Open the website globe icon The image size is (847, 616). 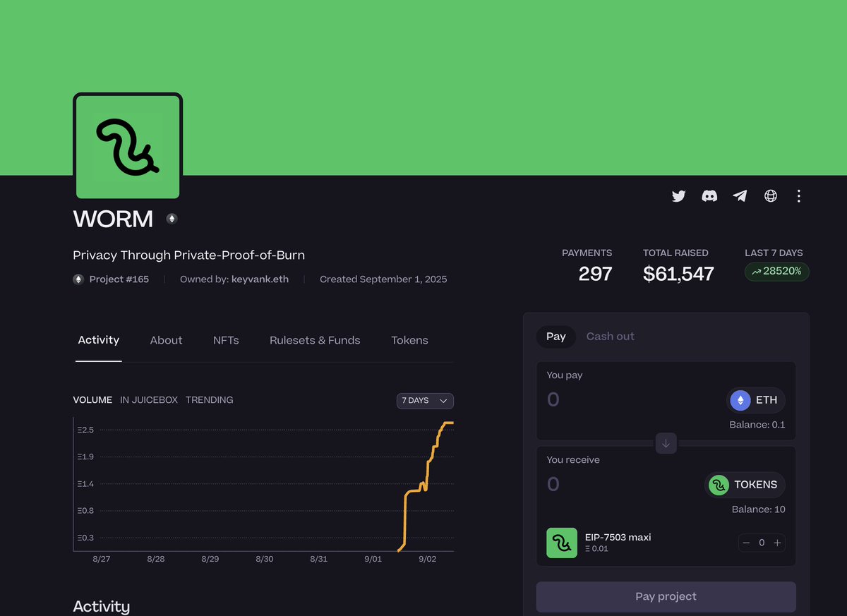[771, 196]
